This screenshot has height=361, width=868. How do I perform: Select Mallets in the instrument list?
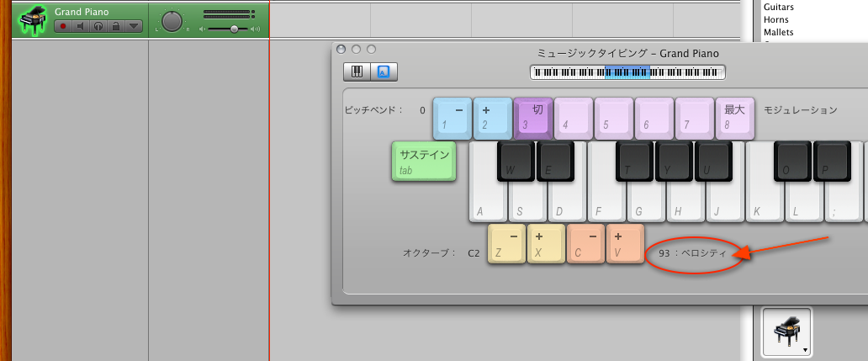(x=778, y=32)
